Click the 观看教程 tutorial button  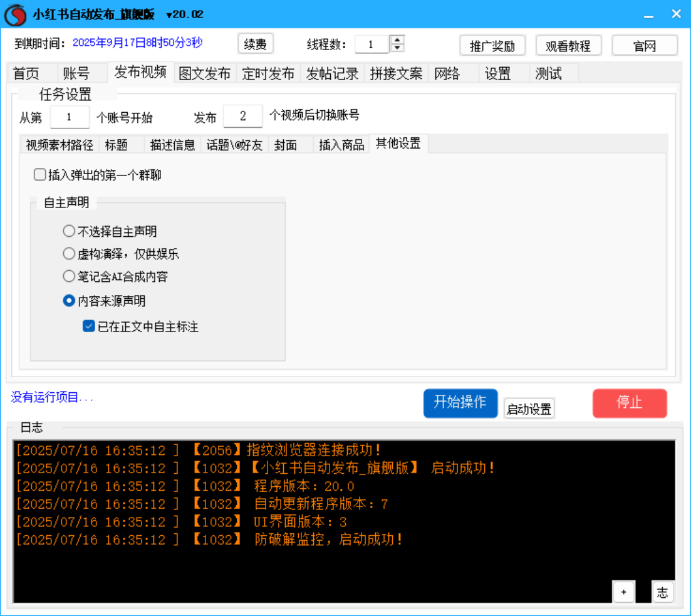(568, 45)
